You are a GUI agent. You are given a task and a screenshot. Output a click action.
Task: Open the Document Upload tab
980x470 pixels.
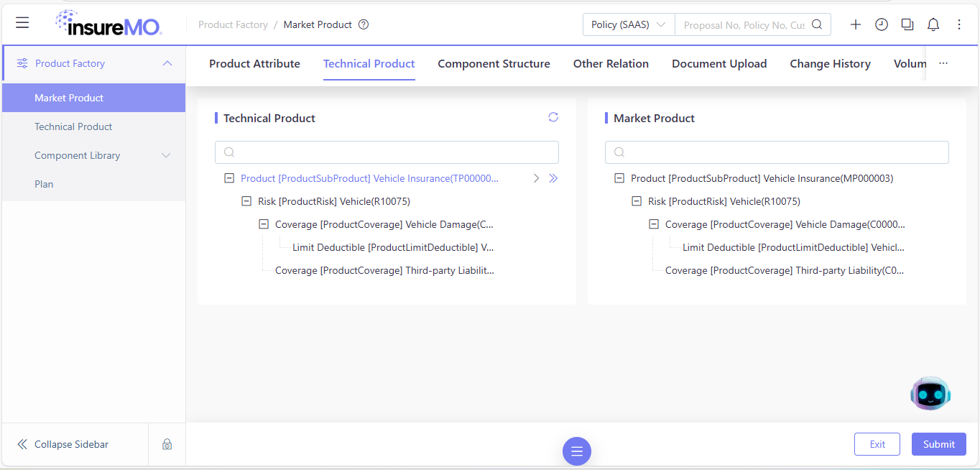(x=719, y=63)
